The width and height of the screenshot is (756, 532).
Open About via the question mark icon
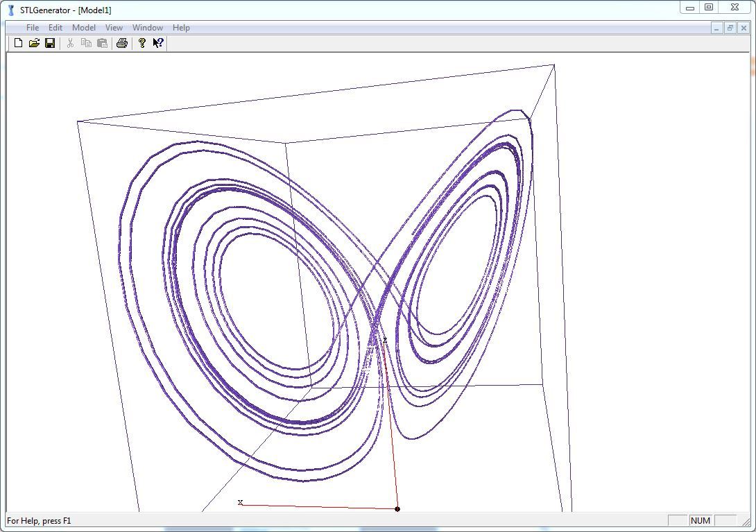(x=141, y=43)
